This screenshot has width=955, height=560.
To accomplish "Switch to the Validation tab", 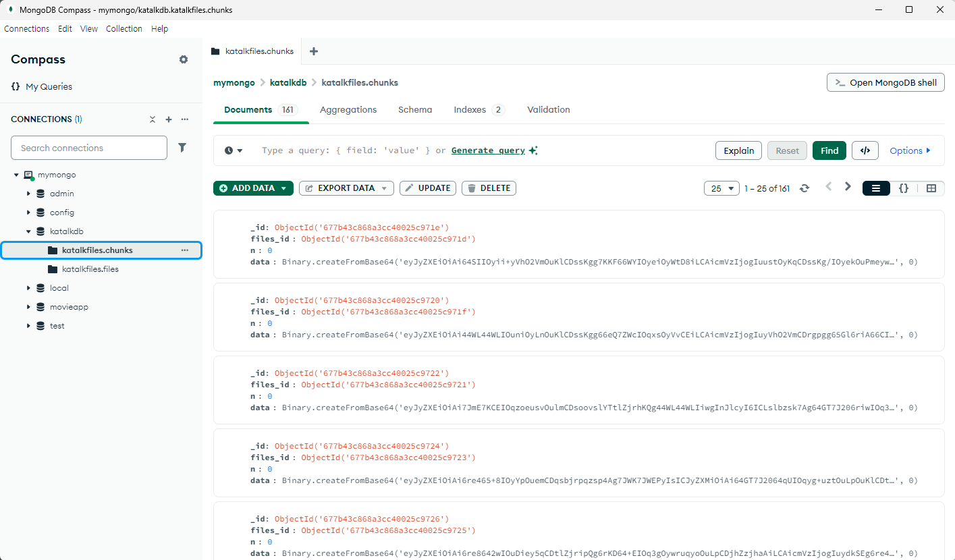I will (x=549, y=109).
